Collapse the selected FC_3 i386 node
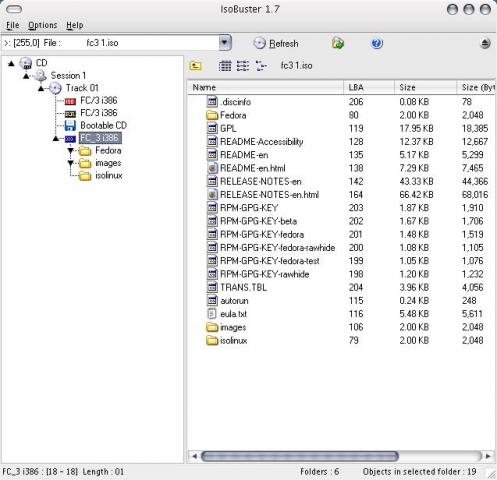The width and height of the screenshot is (497, 480). (x=56, y=138)
